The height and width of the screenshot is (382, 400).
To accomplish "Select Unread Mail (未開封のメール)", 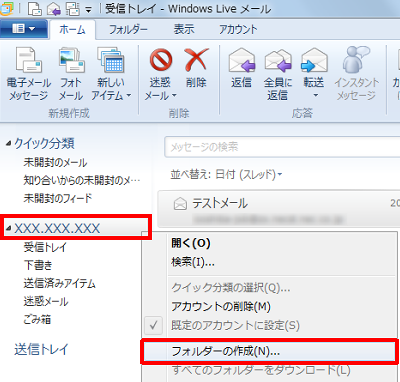I will (55, 162).
